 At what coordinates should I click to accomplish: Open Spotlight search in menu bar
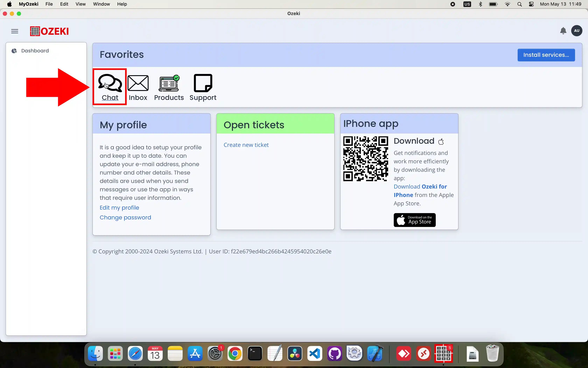(519, 4)
